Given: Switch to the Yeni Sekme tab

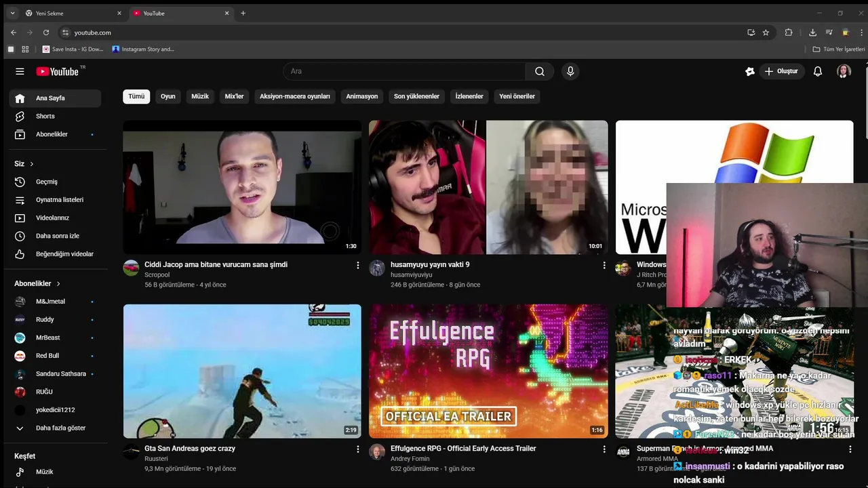Looking at the screenshot, I should click(x=73, y=13).
